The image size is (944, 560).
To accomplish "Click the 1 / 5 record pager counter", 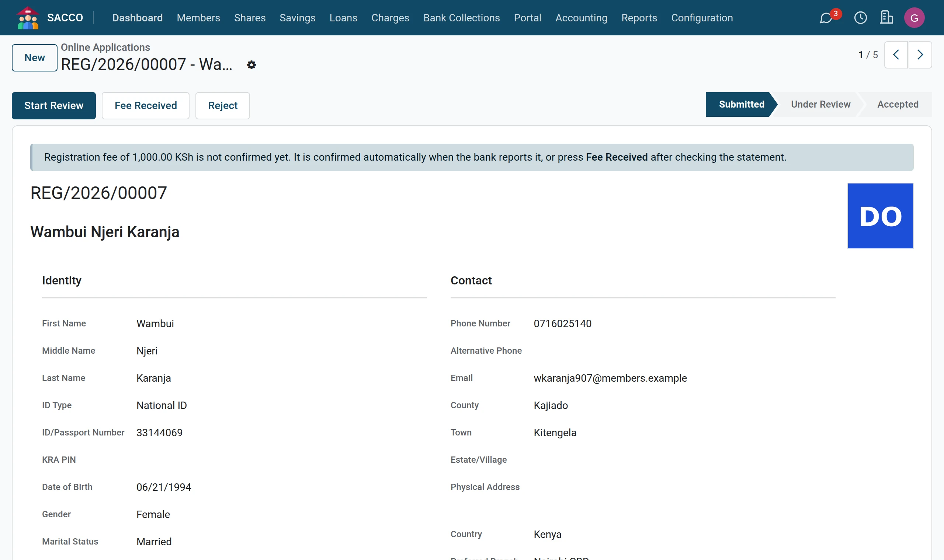I will click(868, 55).
